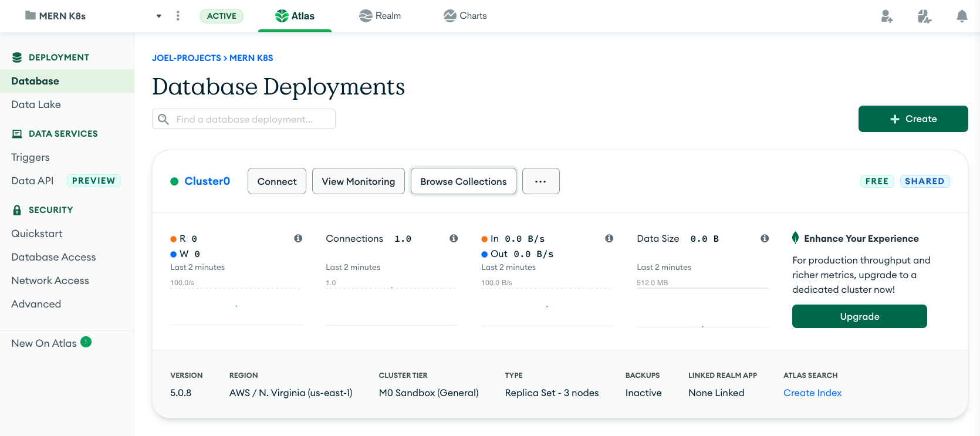Click the Data Services section icon
The width and height of the screenshot is (980, 436).
(x=17, y=134)
